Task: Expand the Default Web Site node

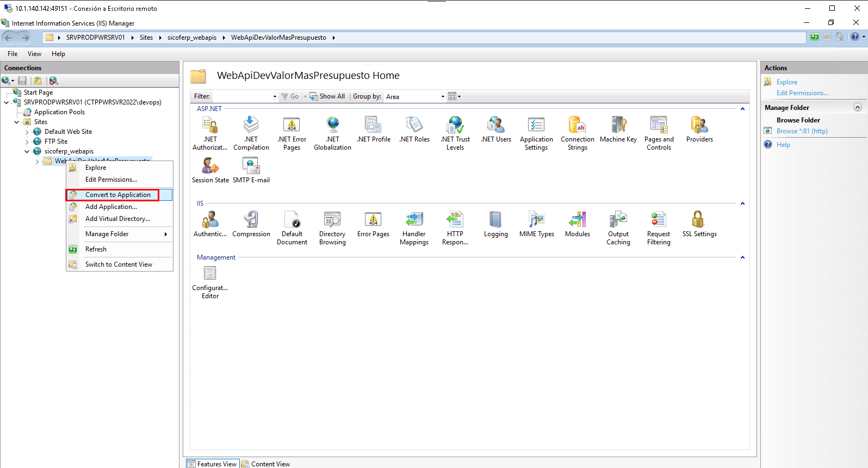Action: click(27, 132)
